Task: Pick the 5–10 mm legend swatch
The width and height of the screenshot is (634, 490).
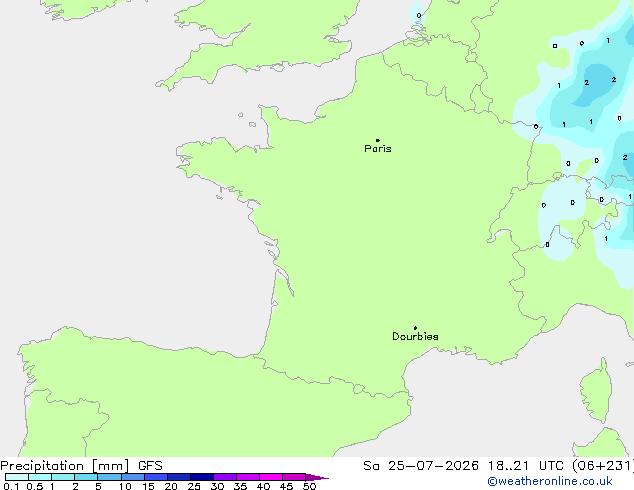Action: coord(109,477)
